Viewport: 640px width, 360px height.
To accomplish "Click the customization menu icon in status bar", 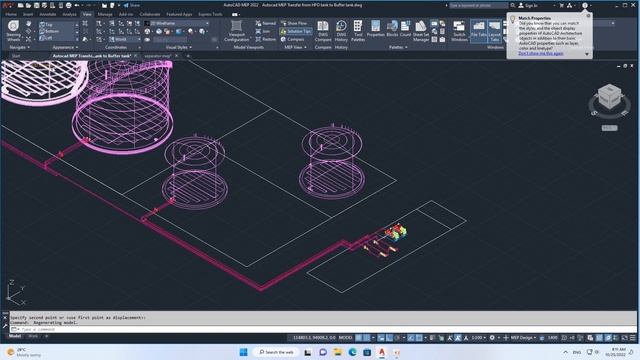I will click(x=633, y=338).
